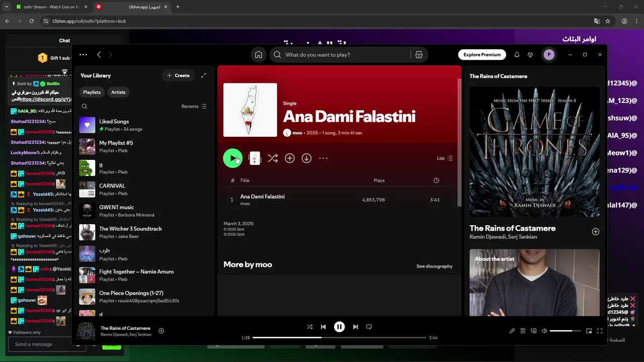Seek in the song progress bar
Screen dimensions: 644x362
pyautogui.click(x=339, y=337)
